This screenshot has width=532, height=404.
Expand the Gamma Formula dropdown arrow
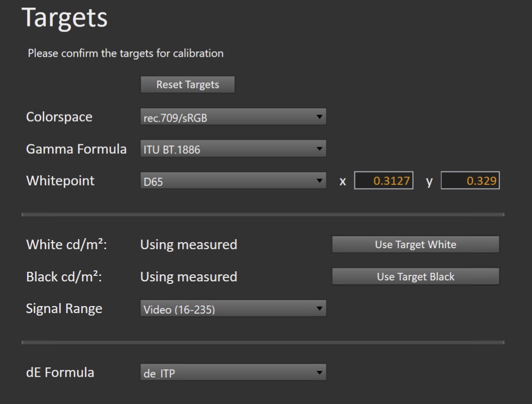pos(319,149)
